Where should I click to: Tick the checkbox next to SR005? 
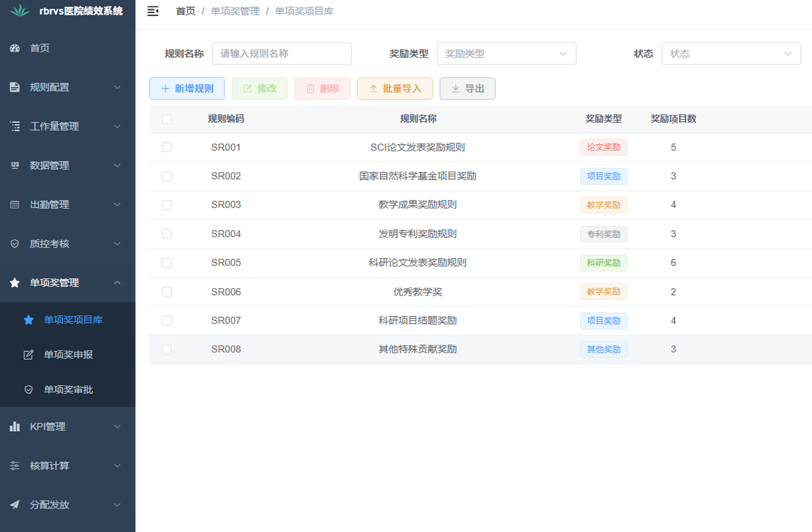(166, 262)
